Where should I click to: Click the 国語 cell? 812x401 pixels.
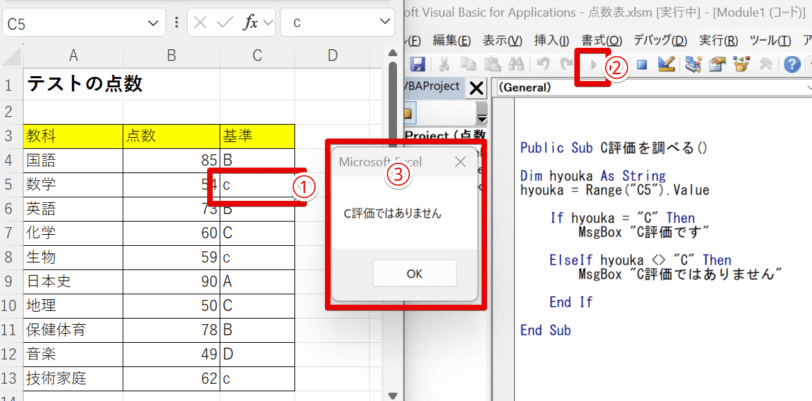click(x=73, y=160)
